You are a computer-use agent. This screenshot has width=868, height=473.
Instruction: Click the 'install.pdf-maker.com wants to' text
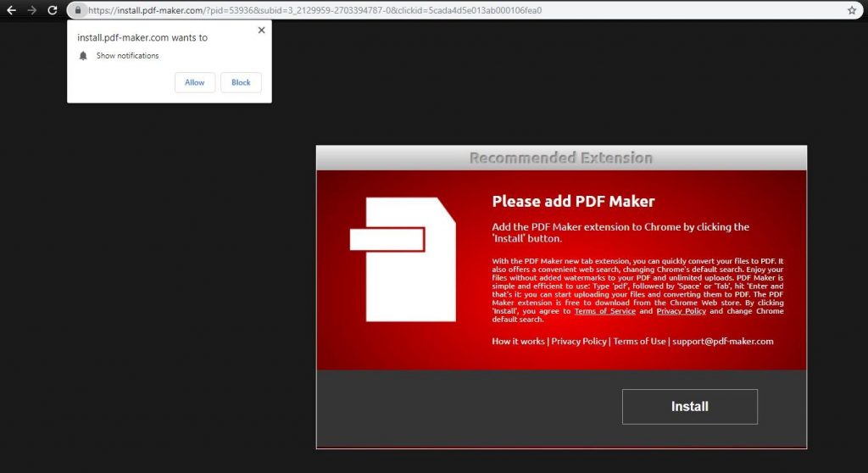(142, 37)
